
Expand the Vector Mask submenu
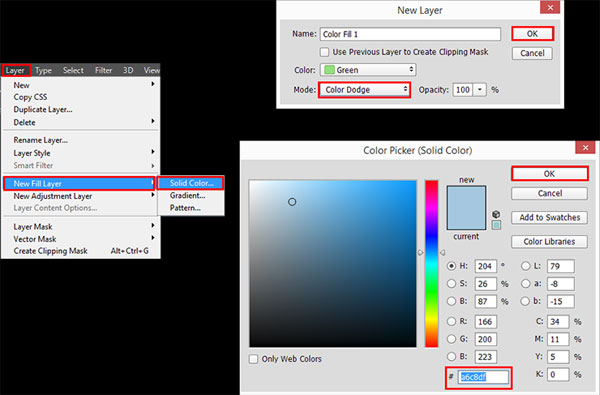[x=153, y=238]
